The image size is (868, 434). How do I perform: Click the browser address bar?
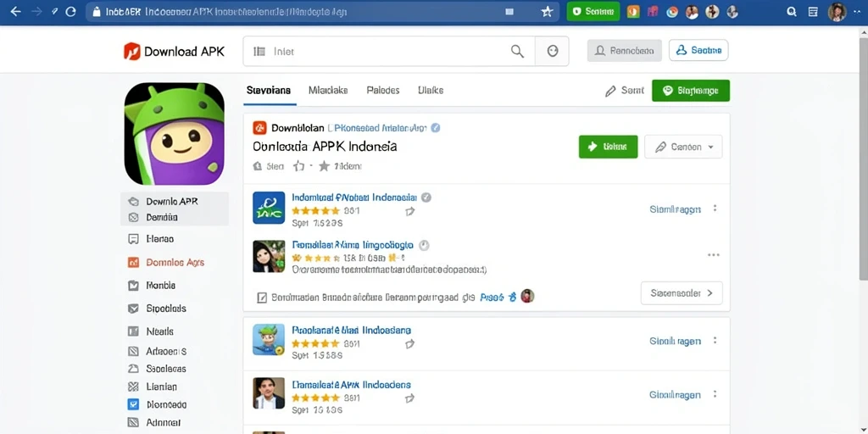coord(321,12)
